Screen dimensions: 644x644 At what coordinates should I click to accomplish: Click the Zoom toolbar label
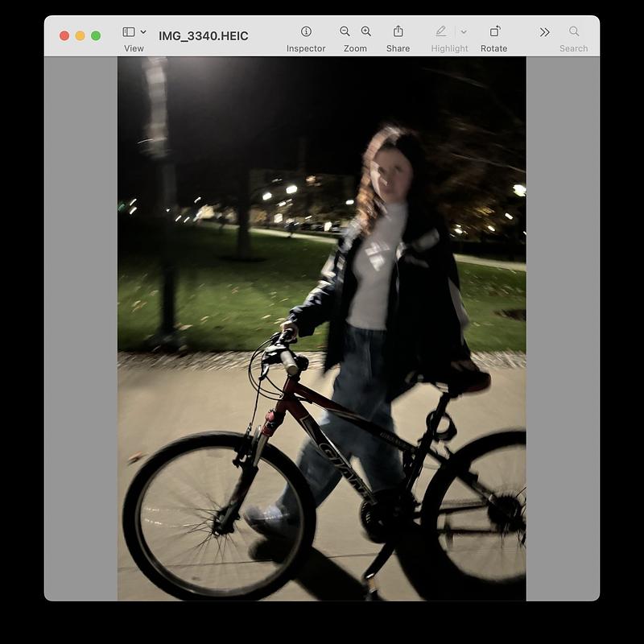354,48
